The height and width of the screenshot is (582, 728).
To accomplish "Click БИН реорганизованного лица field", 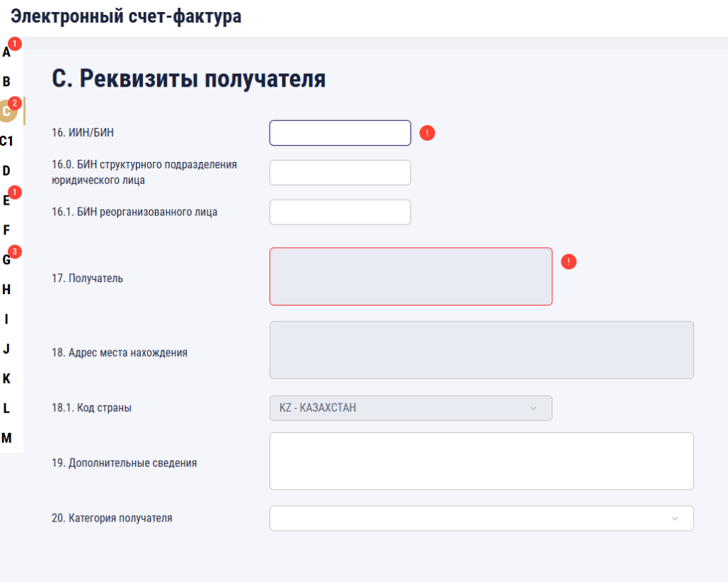I will pyautogui.click(x=340, y=212).
